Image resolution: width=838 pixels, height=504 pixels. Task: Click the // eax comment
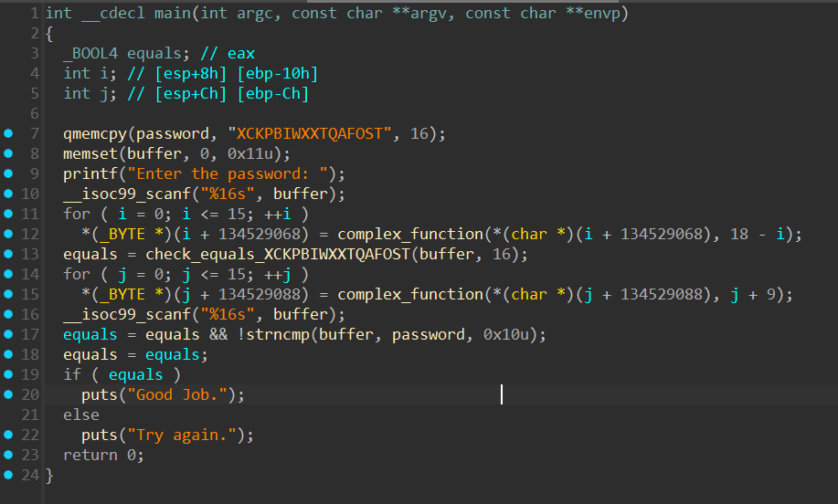click(228, 53)
